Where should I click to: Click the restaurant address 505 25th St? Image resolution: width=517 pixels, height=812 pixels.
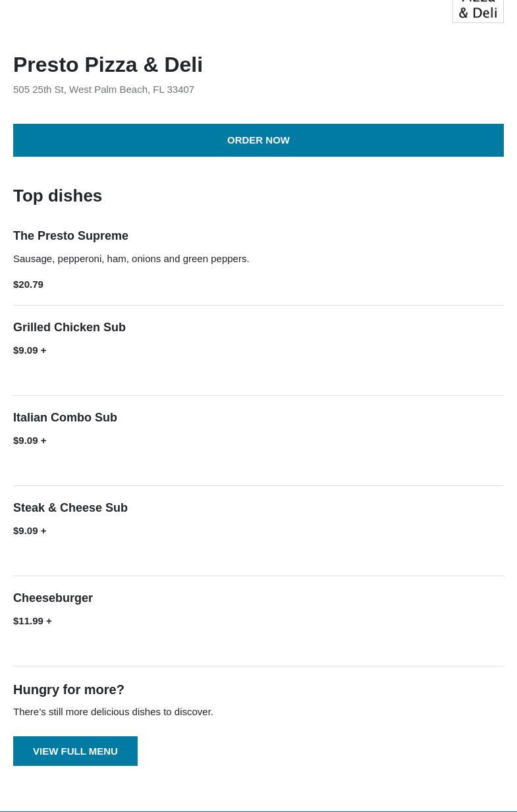[x=103, y=90]
